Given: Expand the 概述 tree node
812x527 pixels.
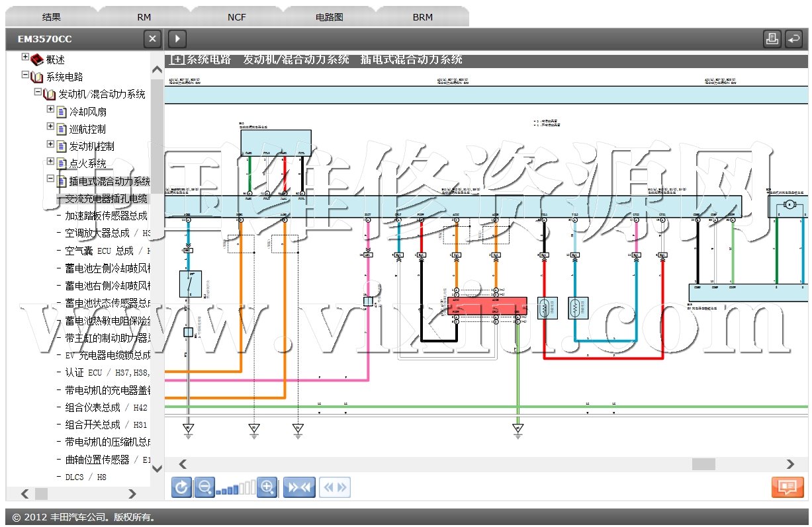Looking at the screenshot, I should (x=26, y=58).
